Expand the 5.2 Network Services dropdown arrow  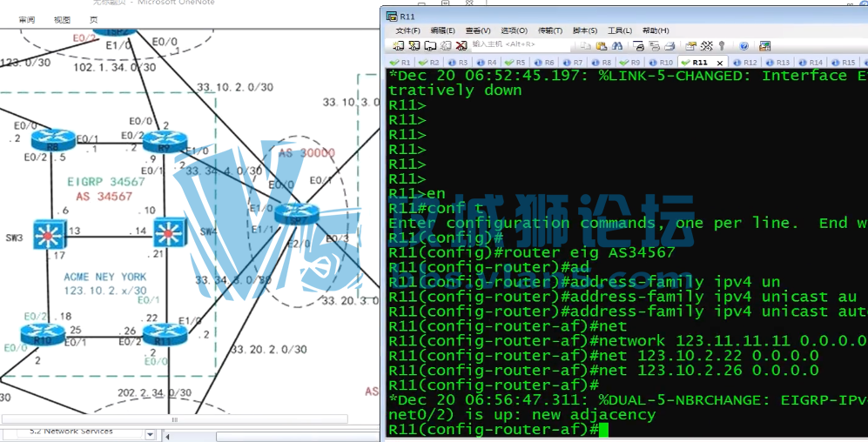(x=150, y=435)
